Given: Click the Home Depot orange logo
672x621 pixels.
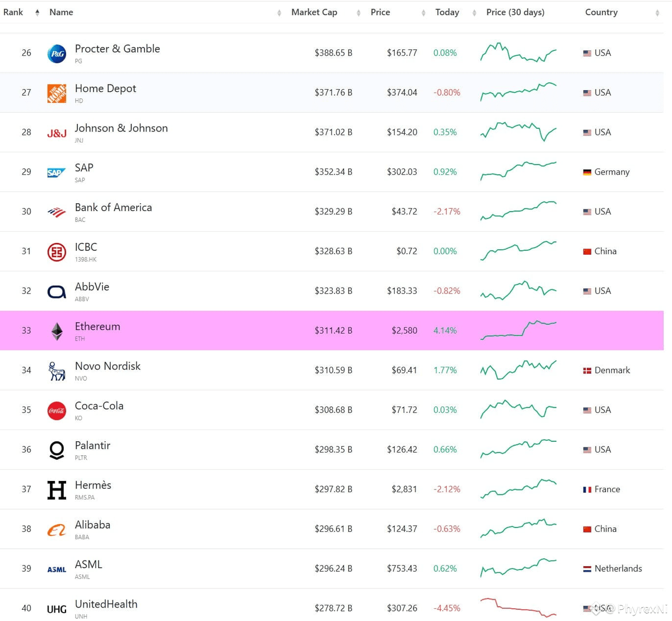Looking at the screenshot, I should pyautogui.click(x=57, y=94).
